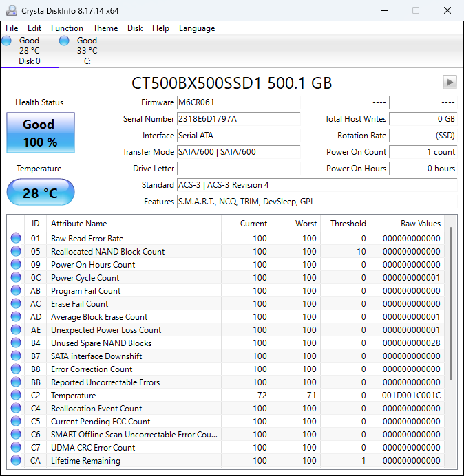This screenshot has width=464, height=476.
Task: Open the Function menu
Action: point(67,28)
